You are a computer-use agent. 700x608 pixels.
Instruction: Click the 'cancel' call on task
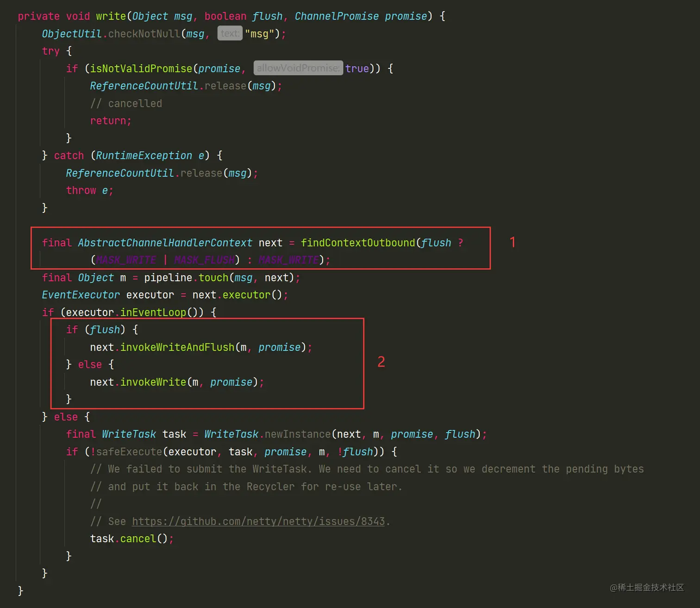(x=138, y=539)
